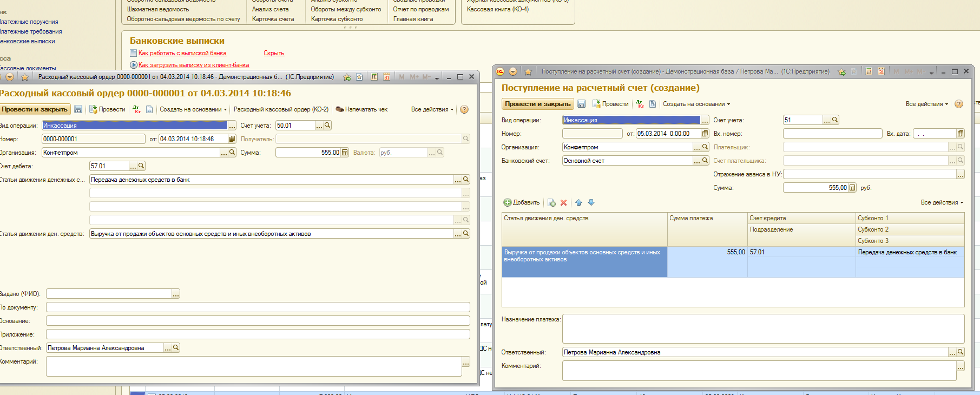Click red X delete row icon

pyautogui.click(x=563, y=202)
